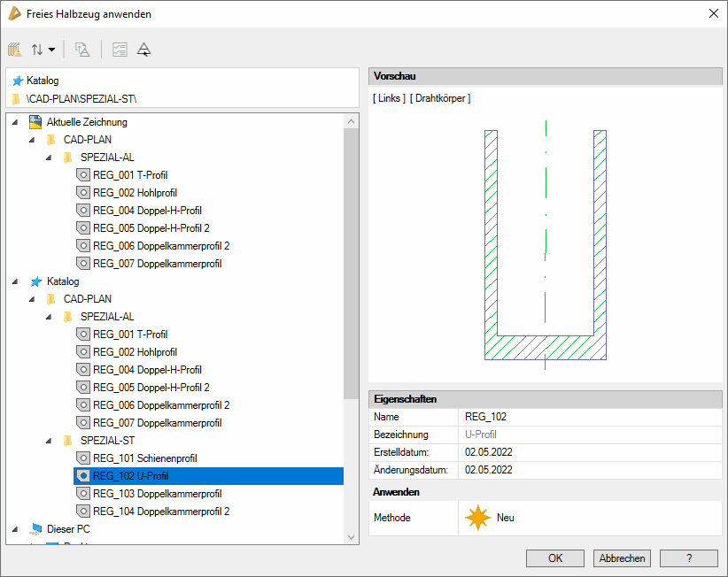The image size is (728, 577).
Task: Collapse the SPEZIAL-ST folder node
Action: [50, 441]
